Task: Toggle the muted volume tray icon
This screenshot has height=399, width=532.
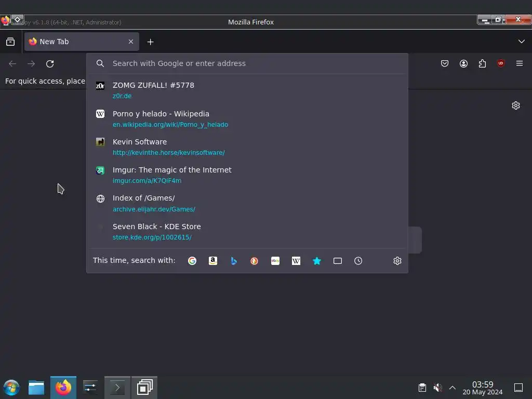Action: click(437, 388)
